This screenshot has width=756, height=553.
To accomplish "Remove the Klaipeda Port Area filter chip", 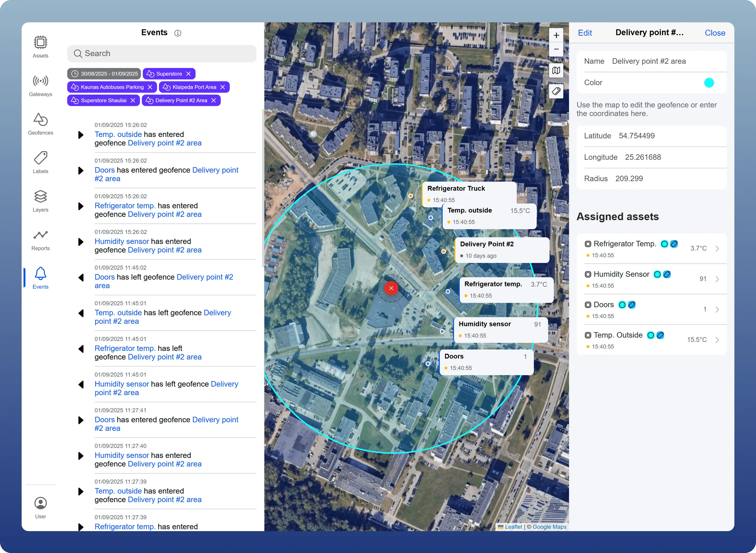I will coord(223,87).
